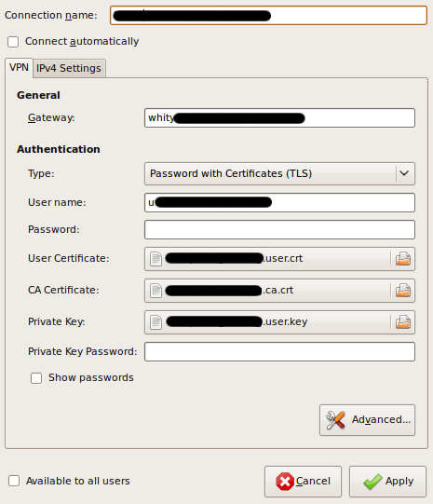Click the document icon in User Certificate field
The height and width of the screenshot is (504, 433).
156,259
